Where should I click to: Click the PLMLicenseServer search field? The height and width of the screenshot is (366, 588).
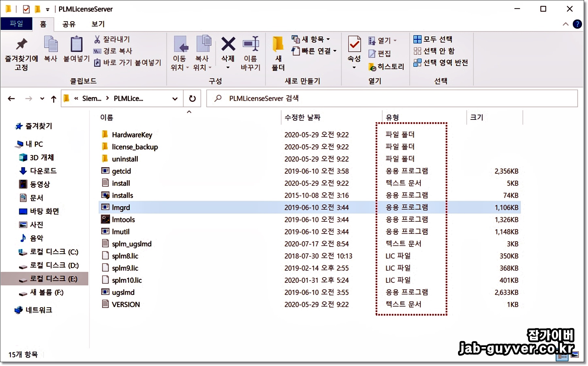tap(392, 98)
